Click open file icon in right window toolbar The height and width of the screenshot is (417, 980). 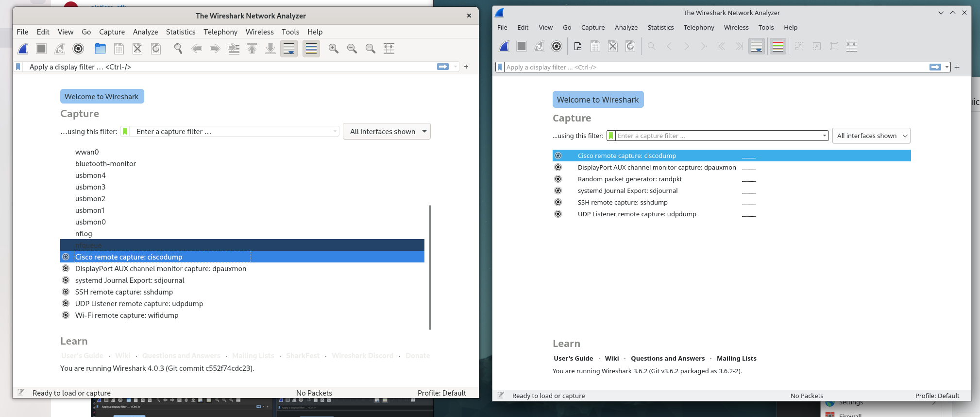pyautogui.click(x=578, y=46)
